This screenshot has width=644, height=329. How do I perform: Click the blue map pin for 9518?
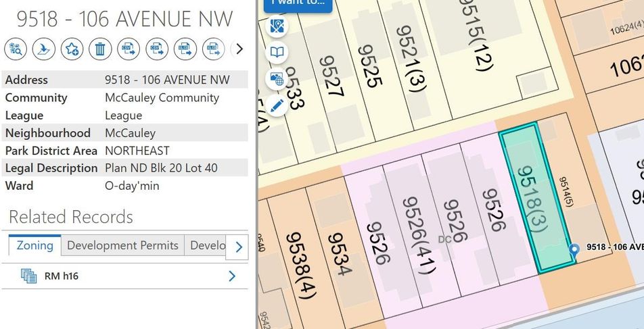click(574, 249)
